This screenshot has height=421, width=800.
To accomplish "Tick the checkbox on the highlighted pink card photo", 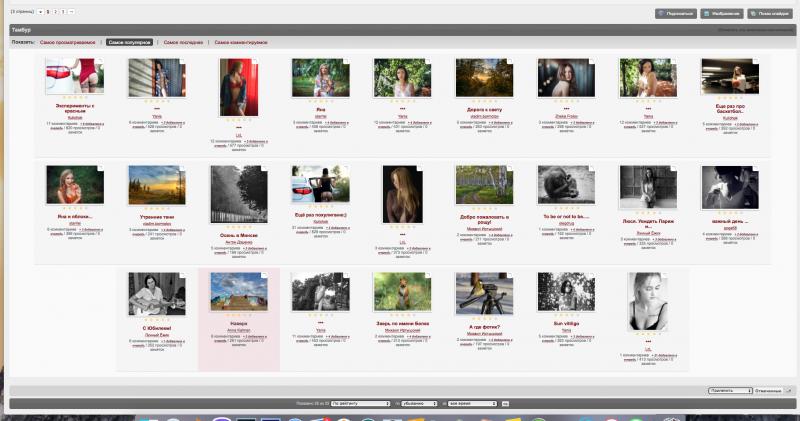I will [264, 276].
